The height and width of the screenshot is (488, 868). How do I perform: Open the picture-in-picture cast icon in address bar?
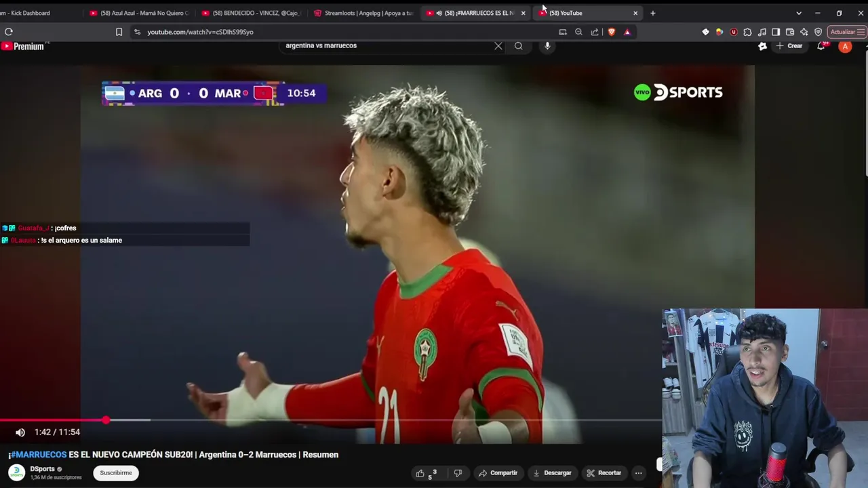coord(563,32)
